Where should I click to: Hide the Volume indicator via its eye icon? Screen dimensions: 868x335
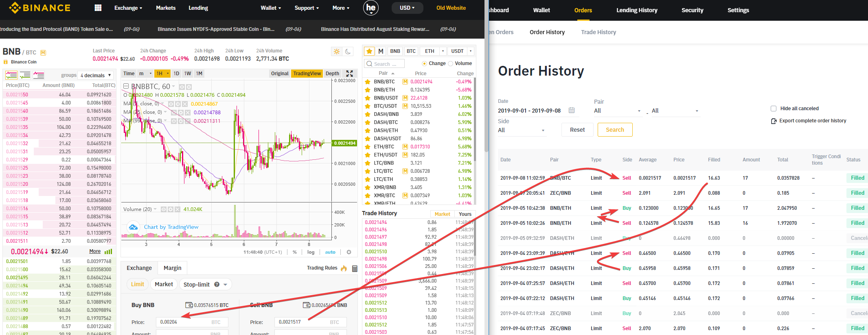163,209
